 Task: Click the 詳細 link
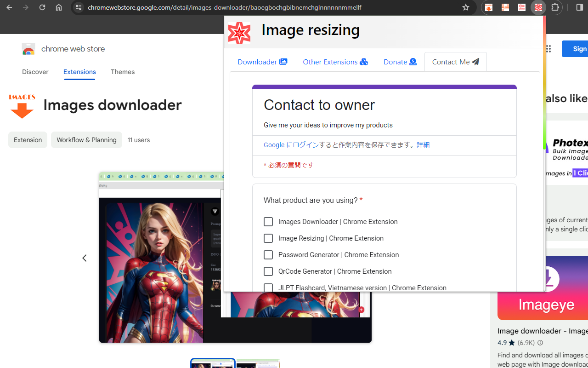click(423, 145)
